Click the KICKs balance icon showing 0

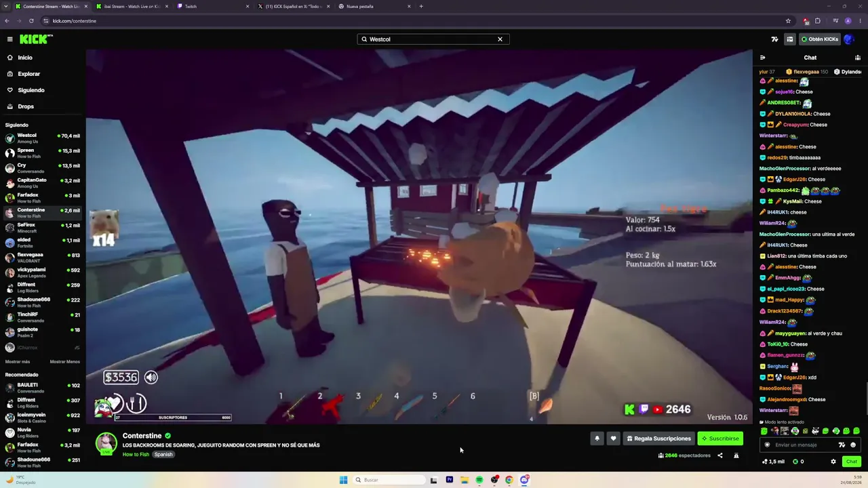point(798,462)
